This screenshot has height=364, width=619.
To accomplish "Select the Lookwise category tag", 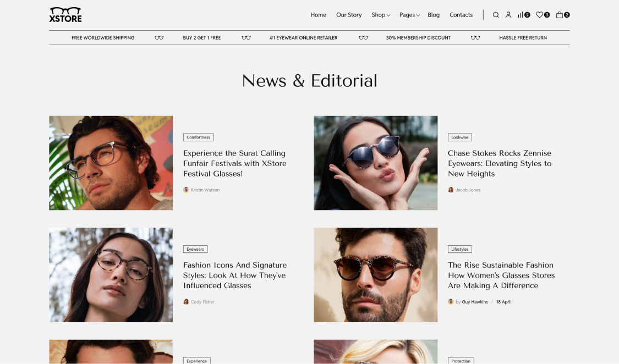I will 459,137.
